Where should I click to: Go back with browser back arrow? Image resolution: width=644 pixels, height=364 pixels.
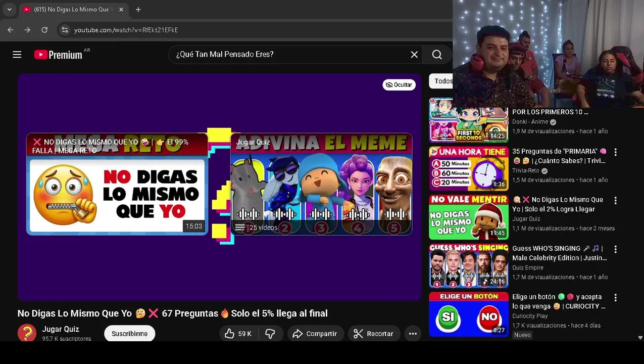point(11,30)
